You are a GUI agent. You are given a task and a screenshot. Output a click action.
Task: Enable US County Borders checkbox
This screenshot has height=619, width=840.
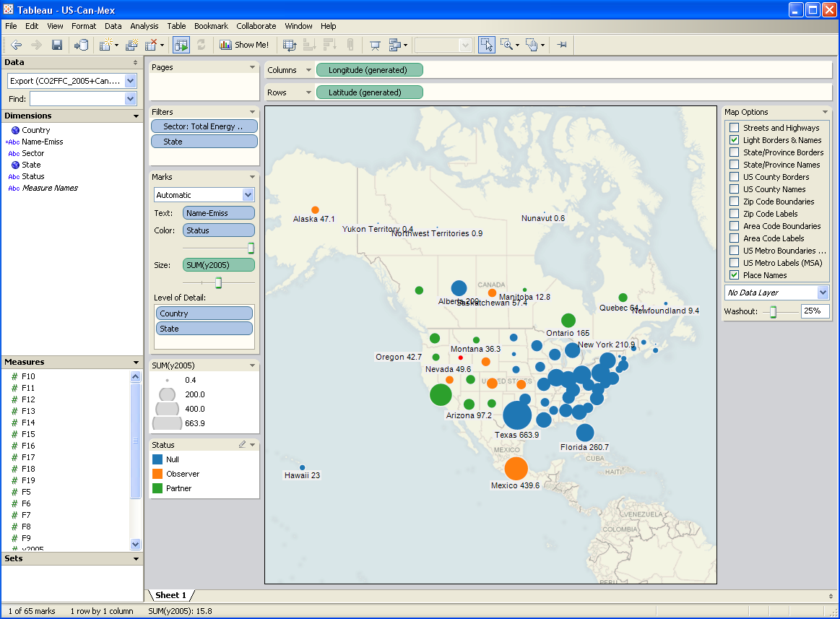click(735, 177)
